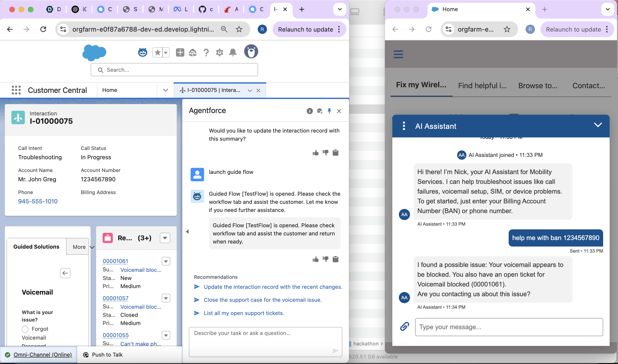Screen dimensions: 618x364
Task: Select the Forgot Voicemail Password radio
Action: (x=25, y=329)
